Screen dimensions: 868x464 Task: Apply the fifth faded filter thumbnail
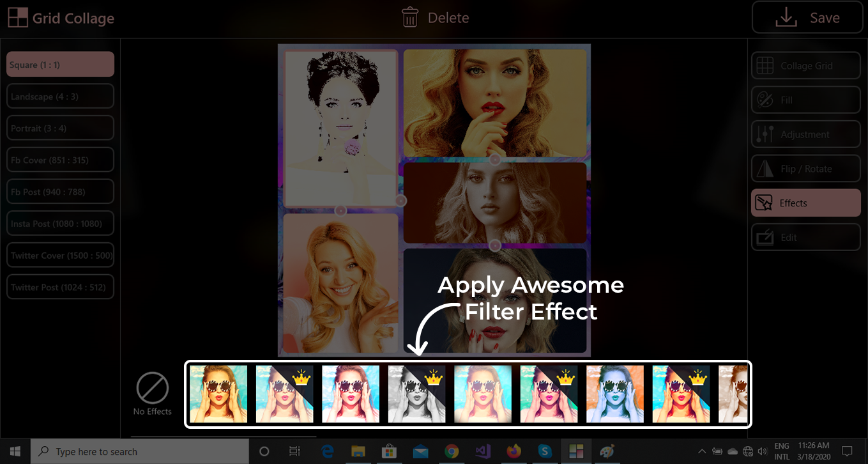[483, 394]
